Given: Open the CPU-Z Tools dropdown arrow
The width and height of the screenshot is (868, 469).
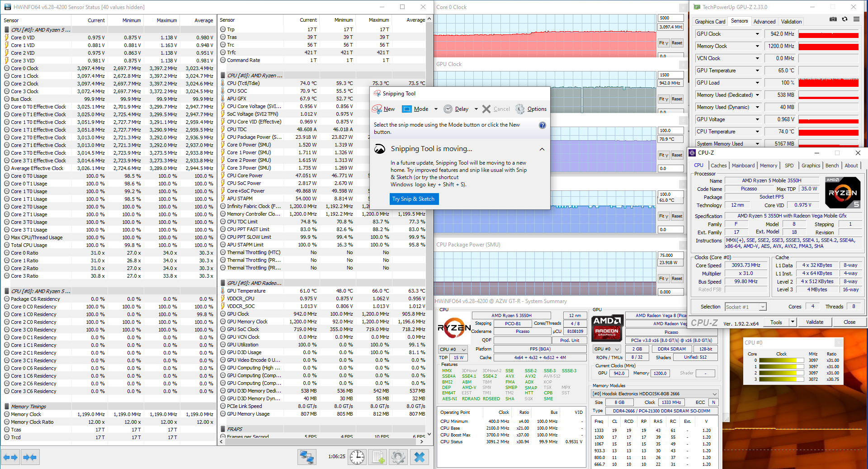Looking at the screenshot, I should pos(793,322).
